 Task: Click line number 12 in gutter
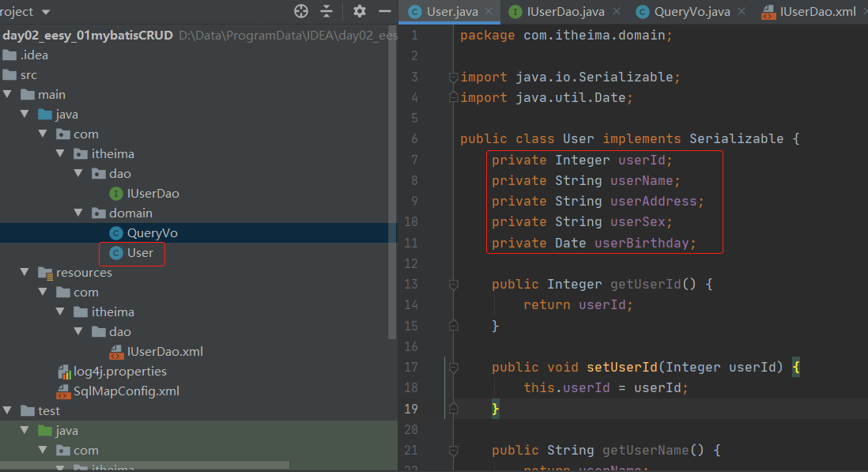[411, 263]
